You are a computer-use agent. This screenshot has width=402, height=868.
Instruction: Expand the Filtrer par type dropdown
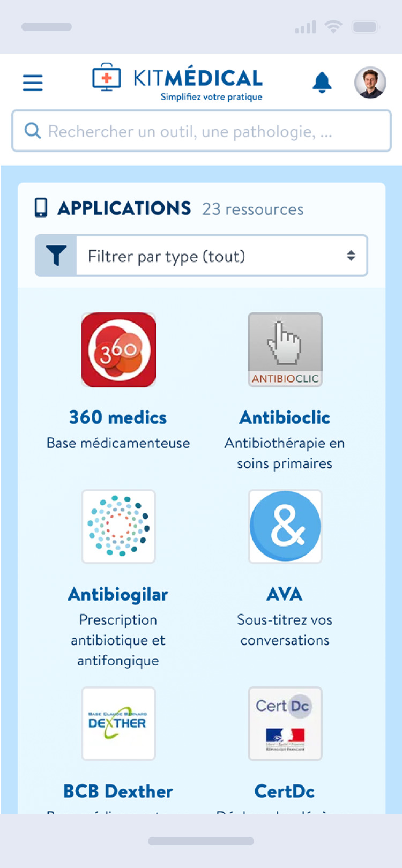[x=222, y=256]
